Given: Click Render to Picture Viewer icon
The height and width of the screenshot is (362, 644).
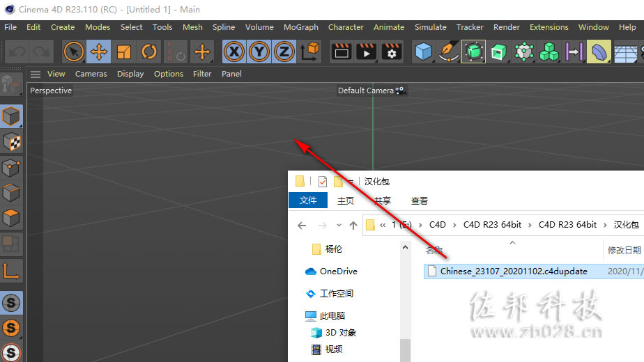Looking at the screenshot, I should pos(367,52).
